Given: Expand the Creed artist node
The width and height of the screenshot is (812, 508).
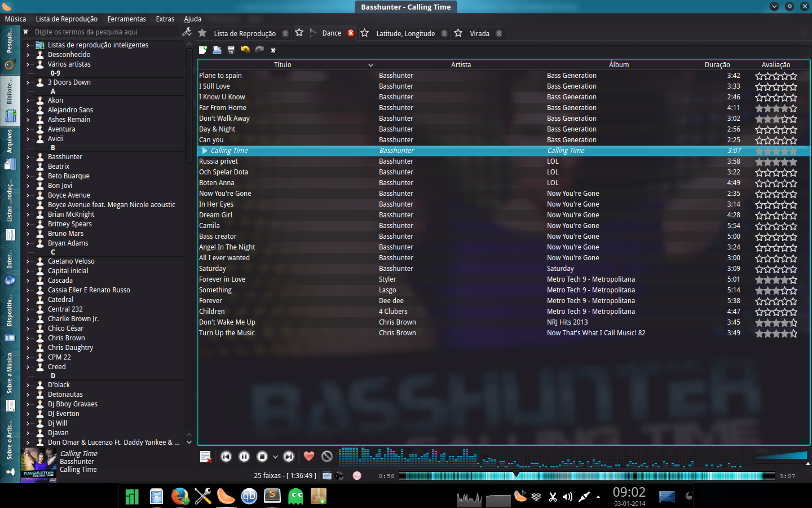Looking at the screenshot, I should [x=27, y=367].
